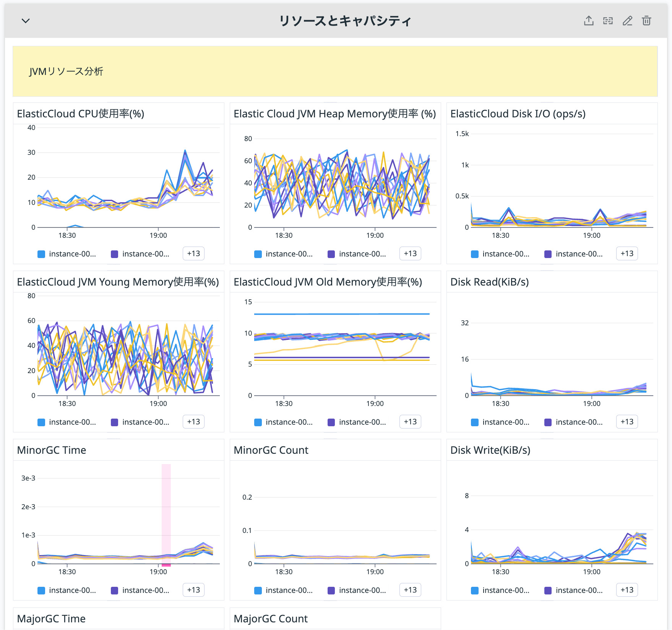Screen dimensions: 672x630
Task: Click the export/share icon in header
Action: pos(589,21)
